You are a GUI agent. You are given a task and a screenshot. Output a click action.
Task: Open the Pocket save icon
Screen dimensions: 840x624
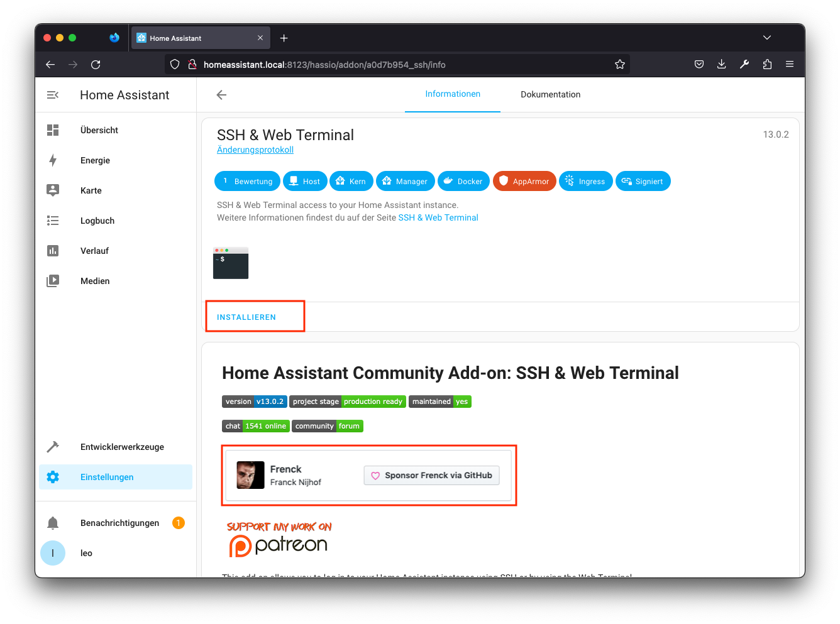click(x=699, y=64)
